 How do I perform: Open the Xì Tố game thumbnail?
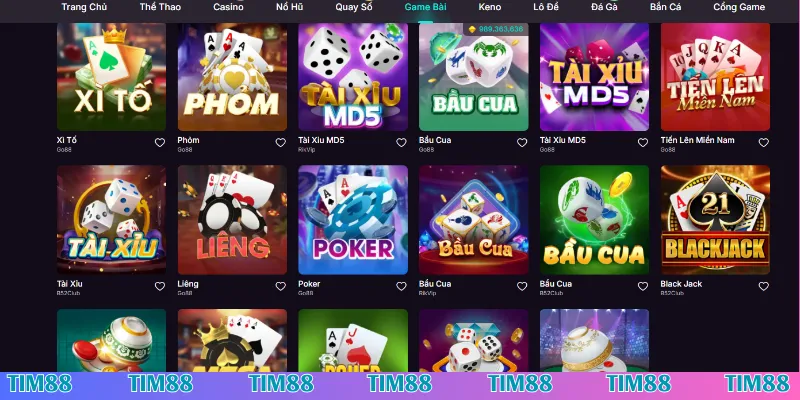[111, 77]
